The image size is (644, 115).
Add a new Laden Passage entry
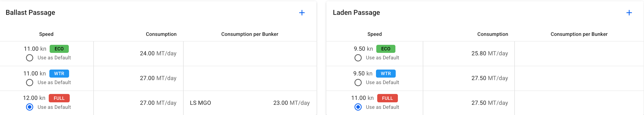[629, 13]
